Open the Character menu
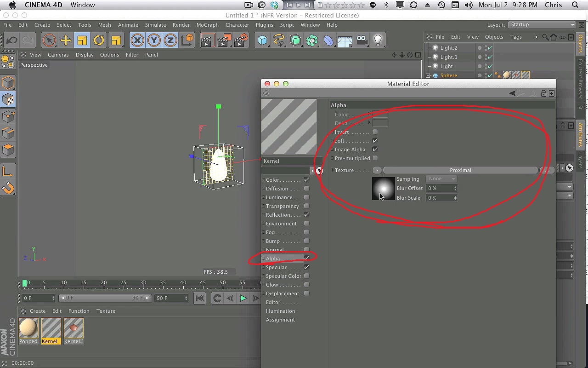 pyautogui.click(x=237, y=25)
